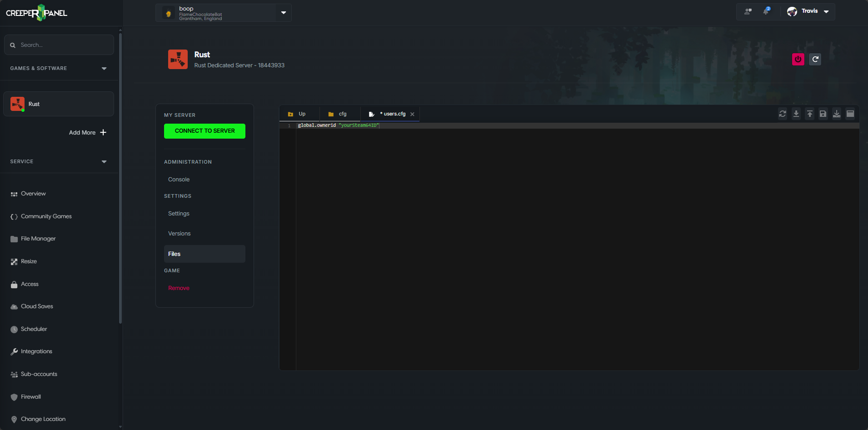Open the Console administration page

[179, 180]
